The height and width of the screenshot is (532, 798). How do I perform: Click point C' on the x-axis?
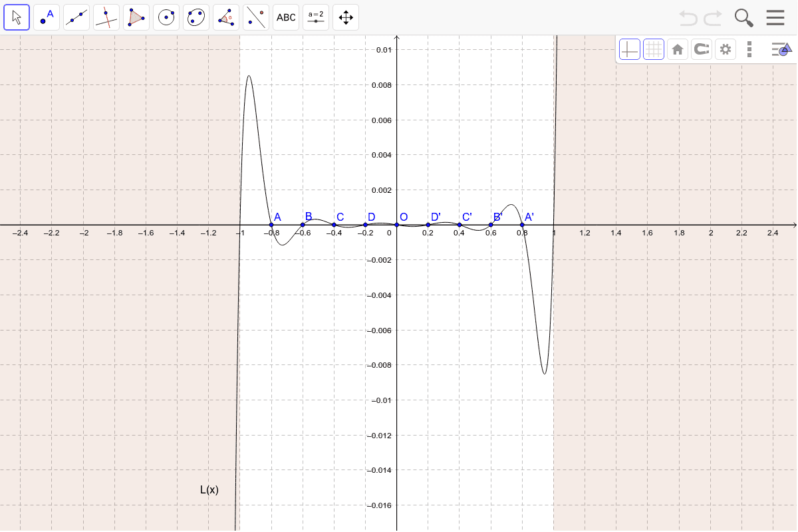tap(460, 225)
